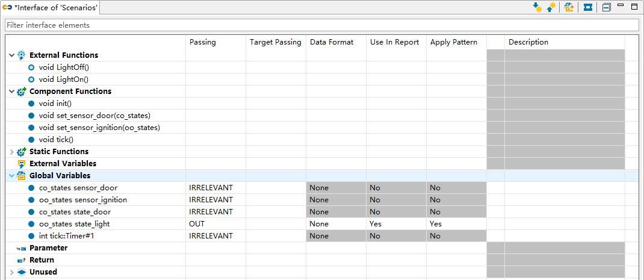The height and width of the screenshot is (280, 644).
Task: Maximize the interface view panel
Action: click(x=634, y=6)
